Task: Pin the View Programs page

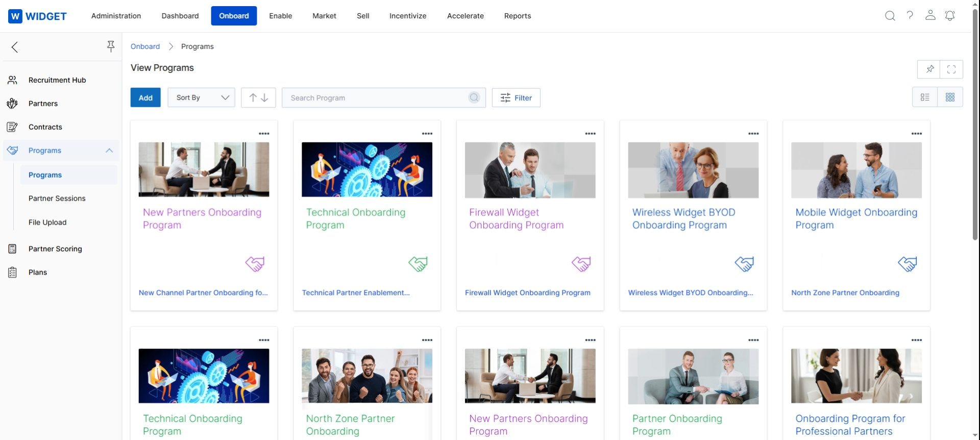Action: pyautogui.click(x=929, y=69)
